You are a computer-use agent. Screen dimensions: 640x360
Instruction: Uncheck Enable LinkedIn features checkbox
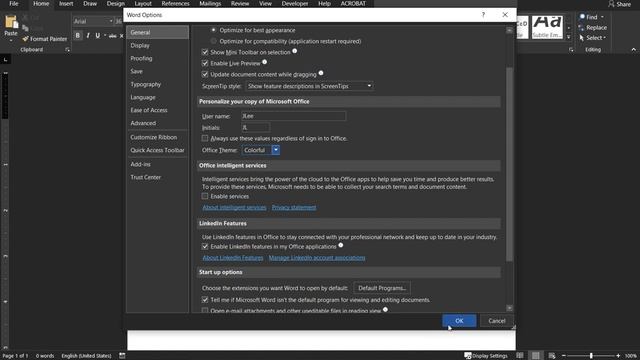tap(205, 247)
